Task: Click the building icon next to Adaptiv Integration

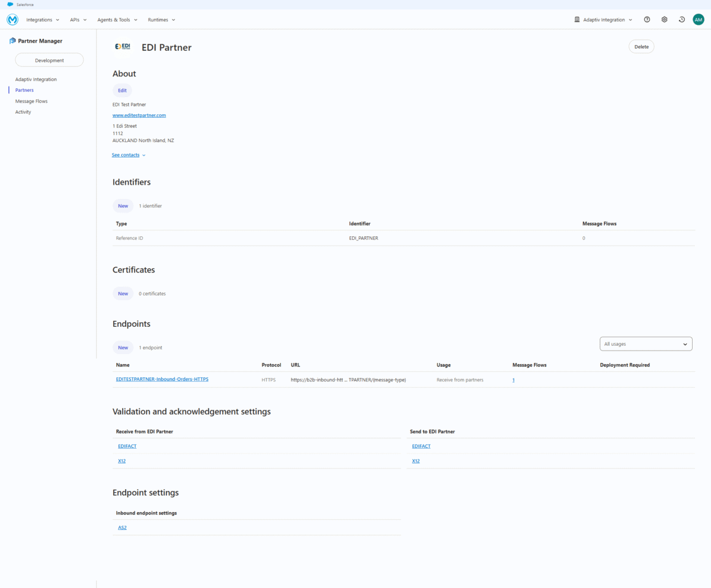Action: tap(577, 20)
